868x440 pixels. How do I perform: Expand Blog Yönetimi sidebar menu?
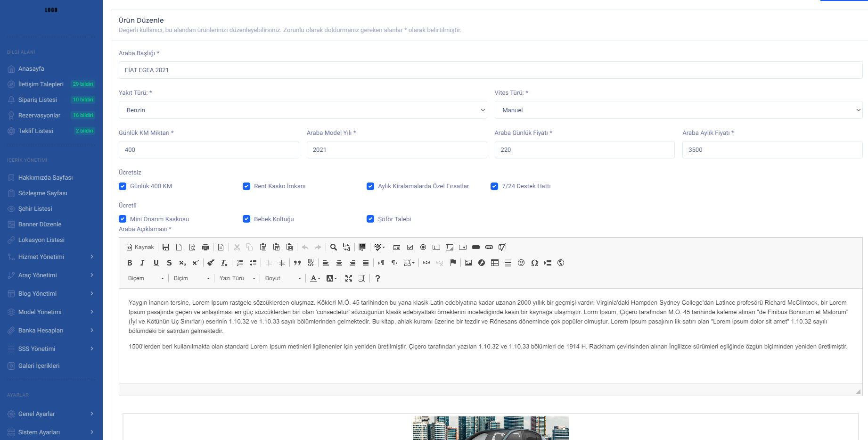[x=51, y=293]
